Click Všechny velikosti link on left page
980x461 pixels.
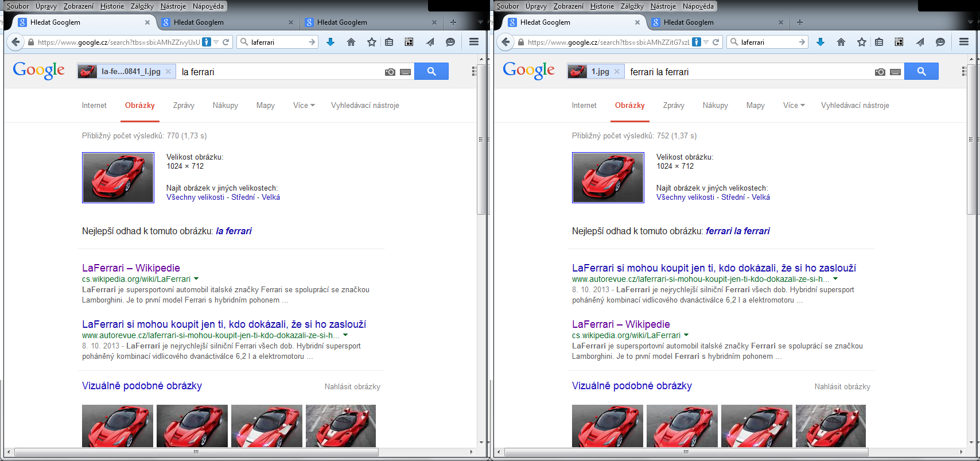pyautogui.click(x=196, y=197)
